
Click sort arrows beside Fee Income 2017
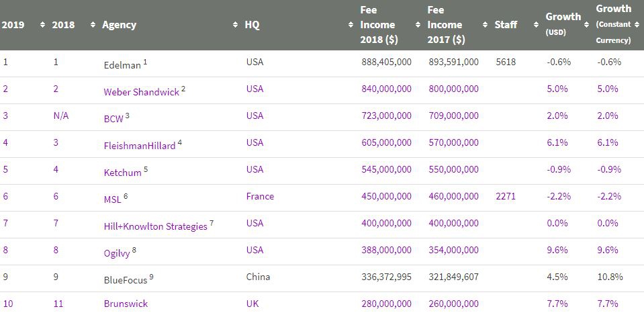485,25
